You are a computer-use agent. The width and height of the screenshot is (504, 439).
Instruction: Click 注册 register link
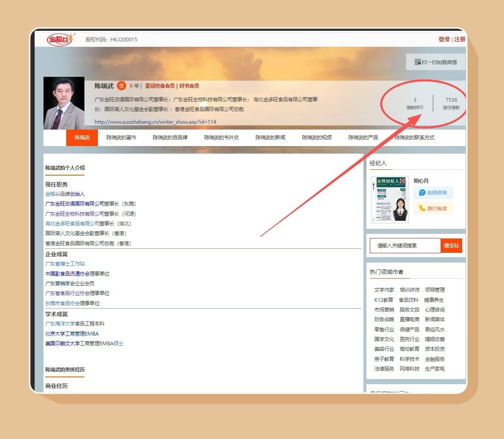pos(460,39)
